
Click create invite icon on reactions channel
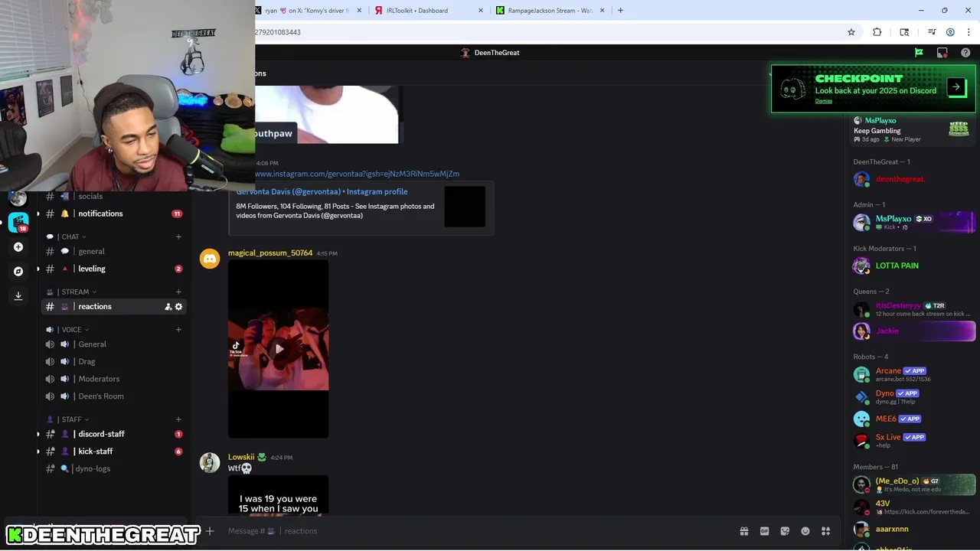168,307
